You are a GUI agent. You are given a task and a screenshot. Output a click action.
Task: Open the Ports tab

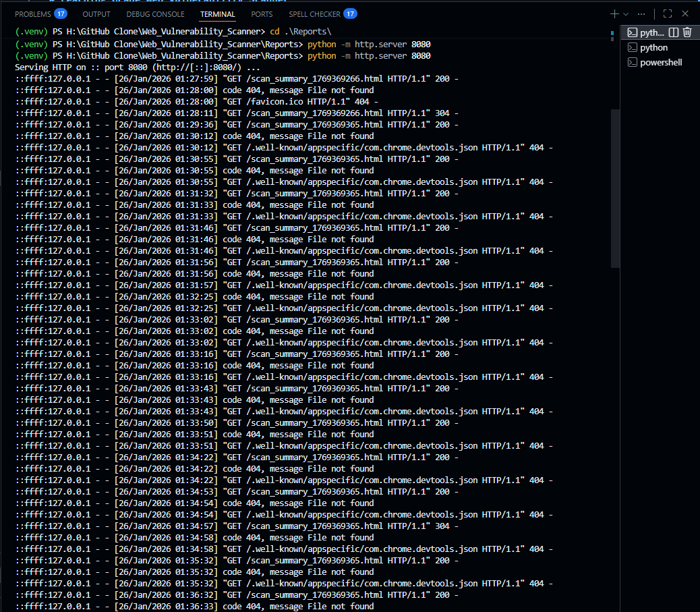pyautogui.click(x=262, y=14)
